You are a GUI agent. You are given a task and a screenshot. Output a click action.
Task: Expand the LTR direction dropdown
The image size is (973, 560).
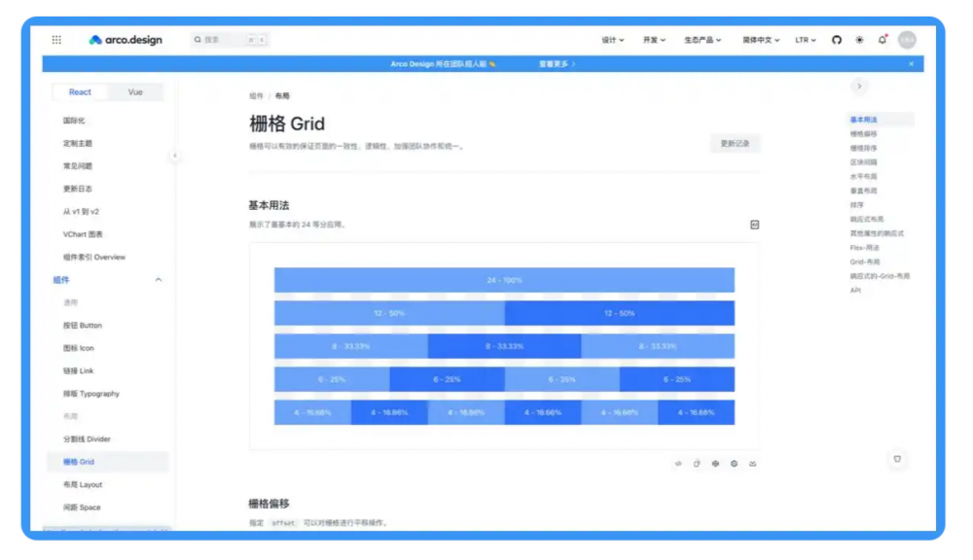806,40
